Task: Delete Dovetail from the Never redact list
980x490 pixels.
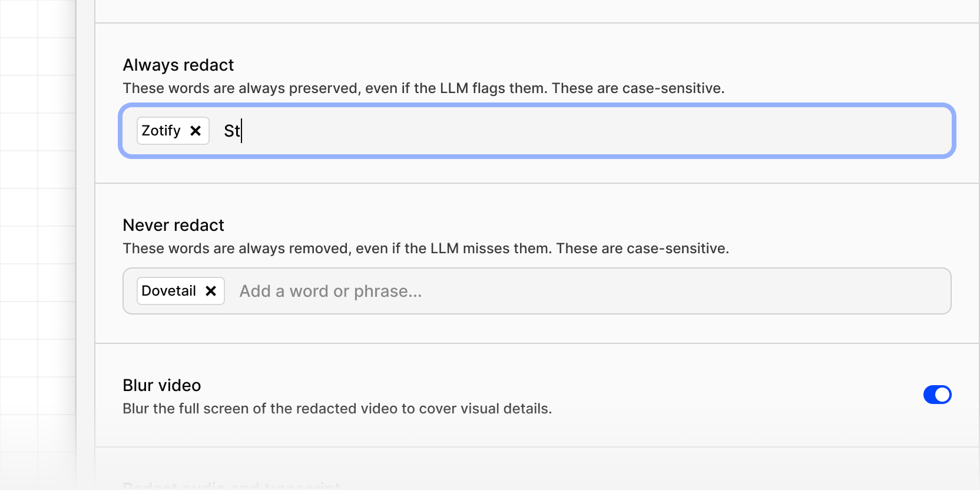Action: coord(211,290)
